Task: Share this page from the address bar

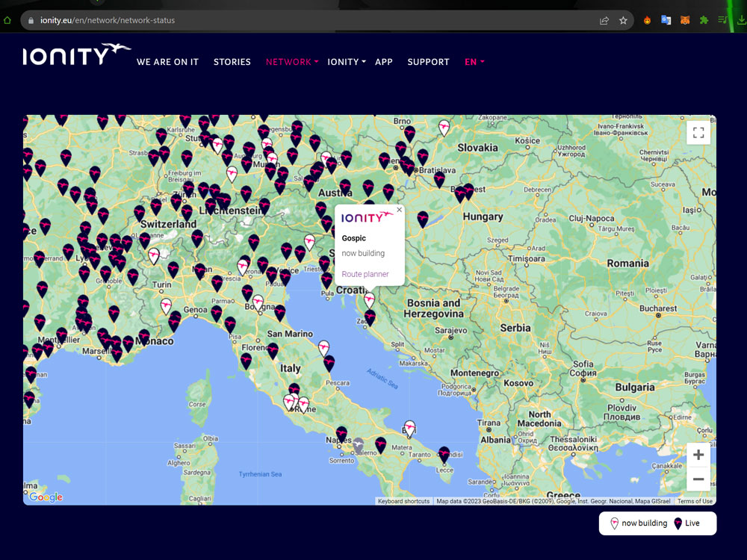Action: point(604,21)
